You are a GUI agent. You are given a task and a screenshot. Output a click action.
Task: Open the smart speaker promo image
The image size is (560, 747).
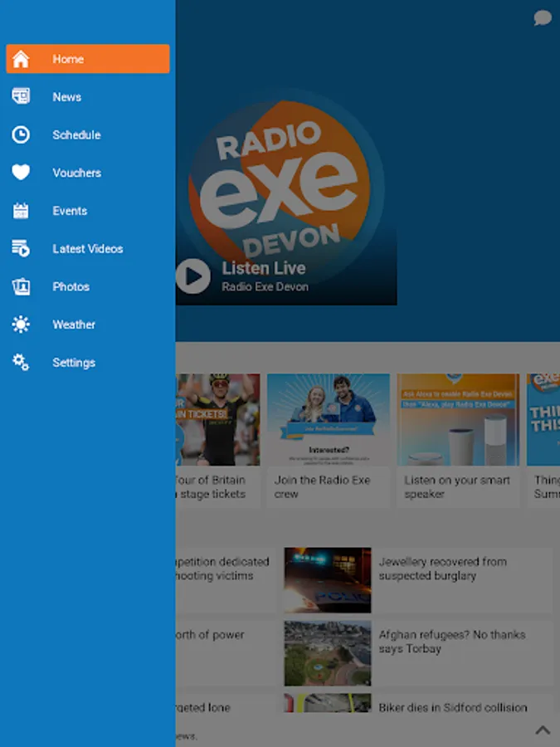click(458, 420)
